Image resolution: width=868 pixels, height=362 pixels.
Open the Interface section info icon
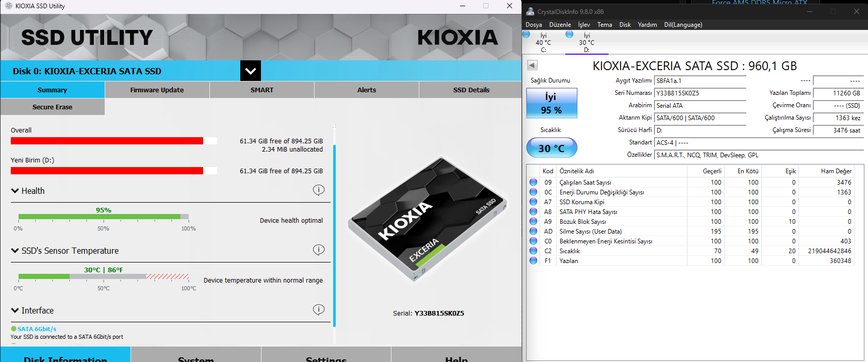coord(319,310)
